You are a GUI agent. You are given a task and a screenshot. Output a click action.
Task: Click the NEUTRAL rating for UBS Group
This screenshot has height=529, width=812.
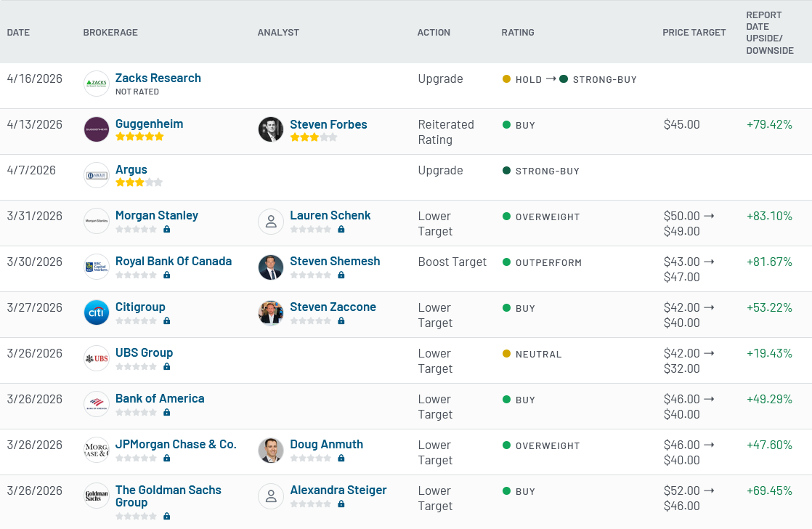[539, 355]
